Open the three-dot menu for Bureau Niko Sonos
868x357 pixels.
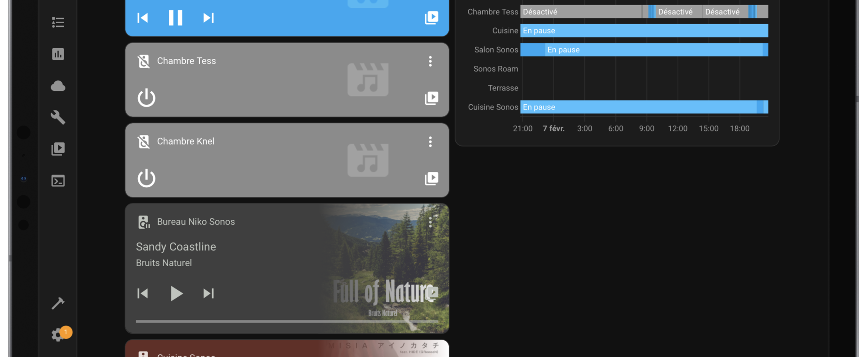(x=430, y=222)
